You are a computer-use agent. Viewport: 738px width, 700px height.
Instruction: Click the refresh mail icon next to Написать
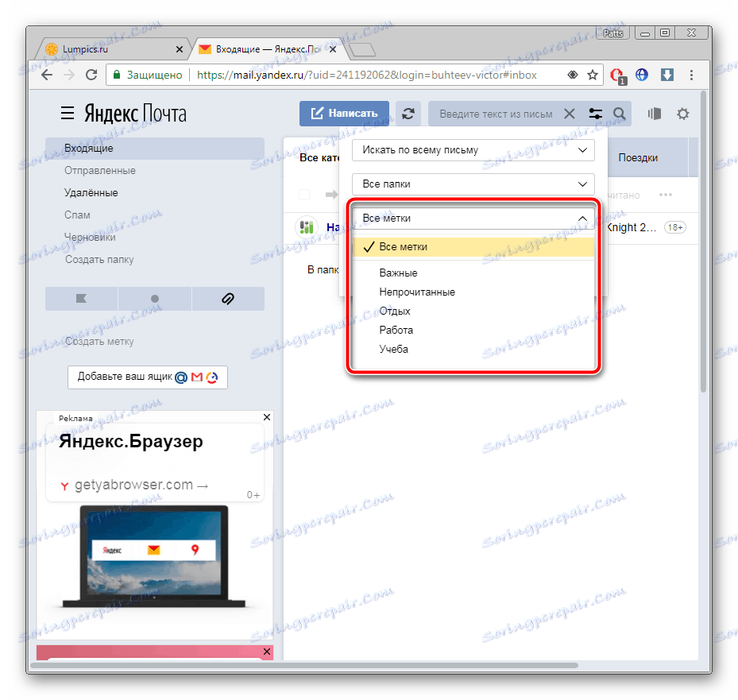408,114
